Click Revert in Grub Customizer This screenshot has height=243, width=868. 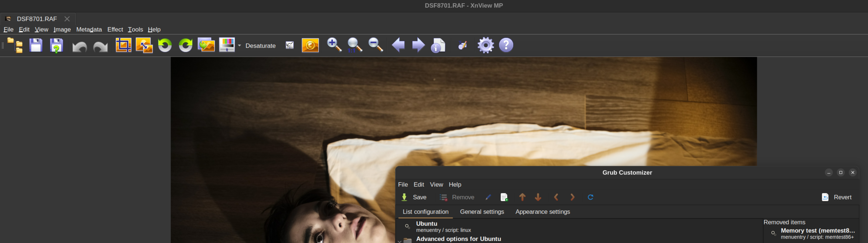pyautogui.click(x=837, y=197)
